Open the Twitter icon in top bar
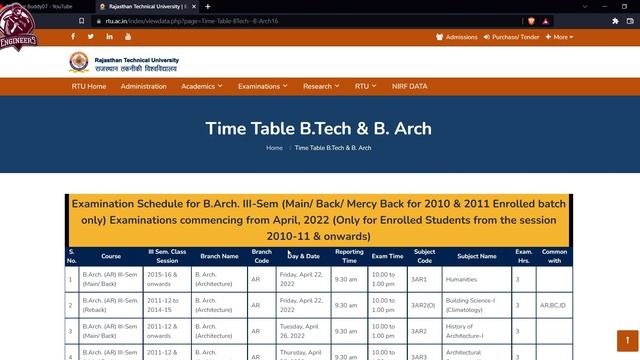Image resolution: width=640 pixels, height=360 pixels. (91, 37)
